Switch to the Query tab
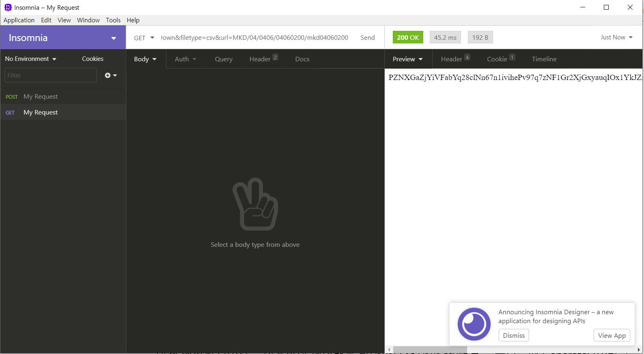Screen dimensions: 644x354 224,59
